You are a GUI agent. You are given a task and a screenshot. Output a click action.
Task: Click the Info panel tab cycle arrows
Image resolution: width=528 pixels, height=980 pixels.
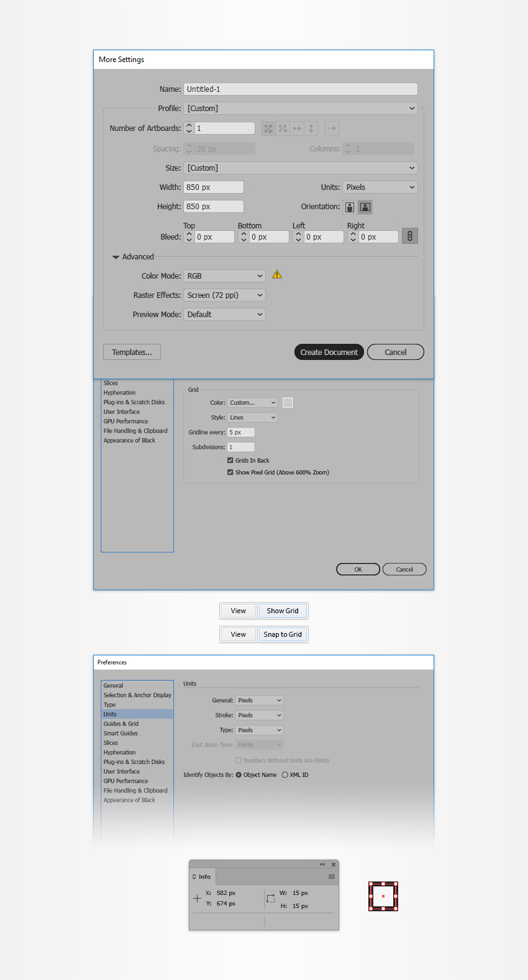(x=194, y=877)
